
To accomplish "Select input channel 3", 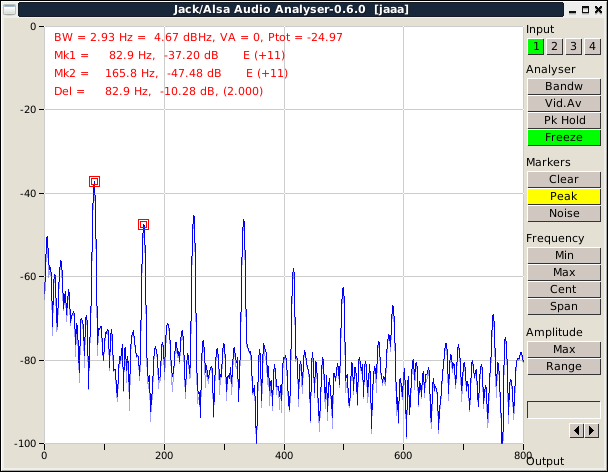I will pyautogui.click(x=573, y=46).
